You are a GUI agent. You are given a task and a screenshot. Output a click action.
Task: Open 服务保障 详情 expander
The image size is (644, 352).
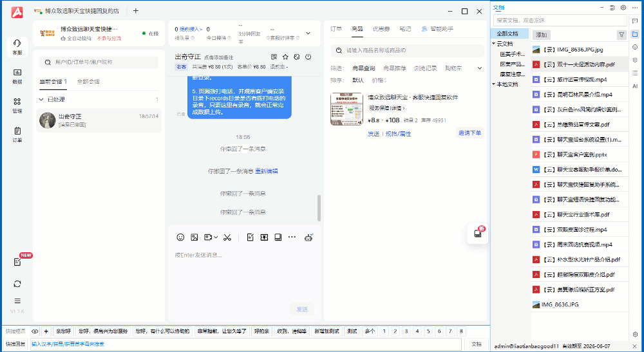(x=387, y=108)
